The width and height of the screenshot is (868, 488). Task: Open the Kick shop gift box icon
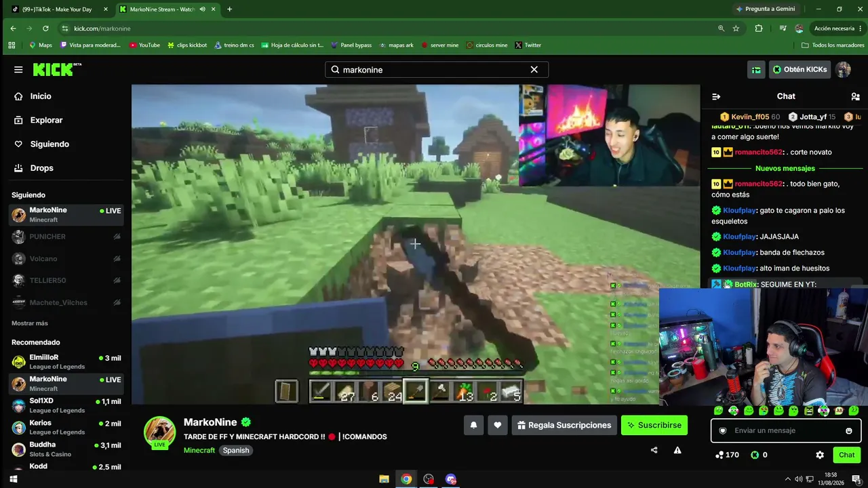pos(756,70)
